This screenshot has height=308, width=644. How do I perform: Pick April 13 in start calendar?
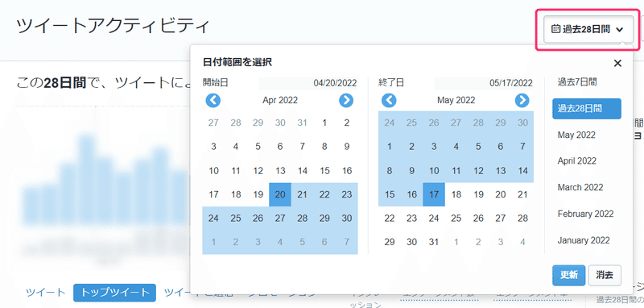280,171
